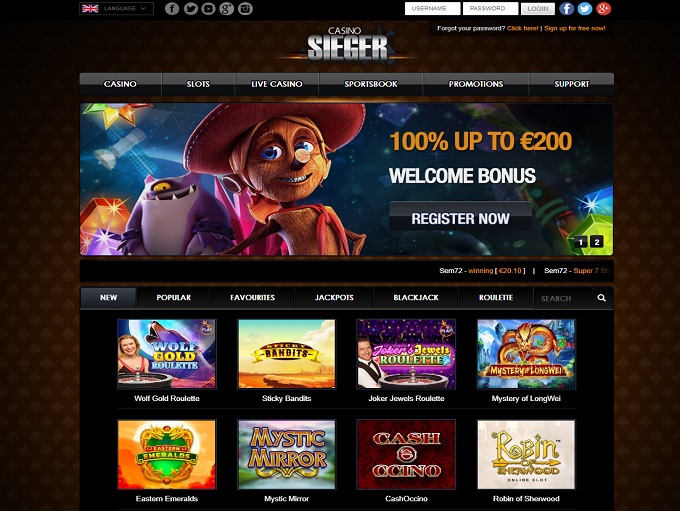Focus the Username input field
This screenshot has width=680, height=511.
pyautogui.click(x=432, y=9)
